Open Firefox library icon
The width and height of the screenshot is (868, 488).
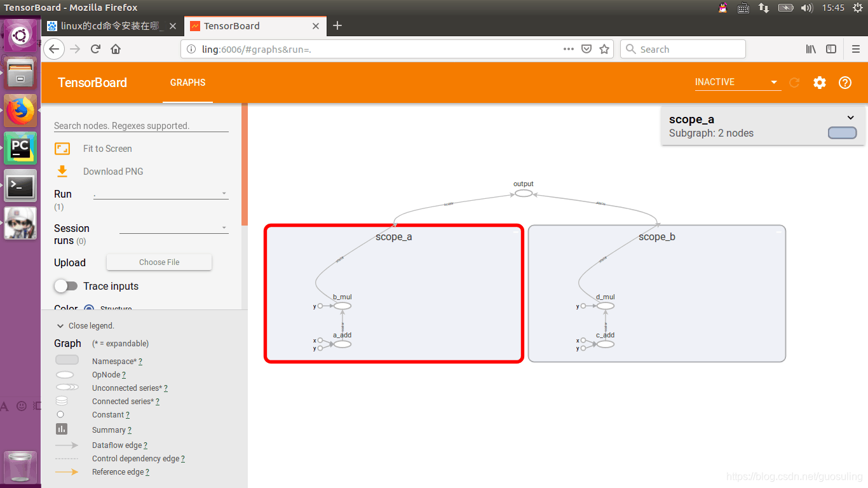811,49
